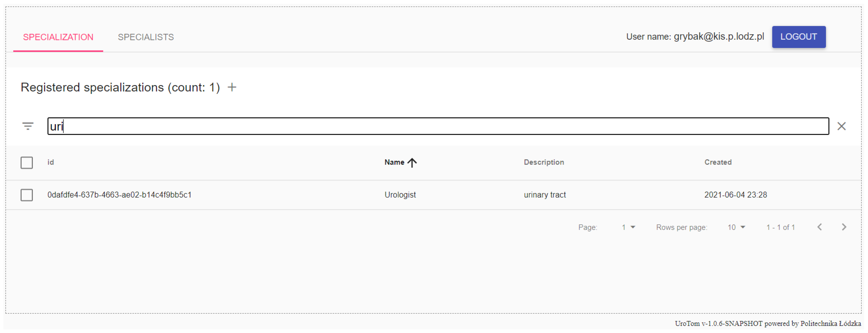Go to next page chevron

844,227
